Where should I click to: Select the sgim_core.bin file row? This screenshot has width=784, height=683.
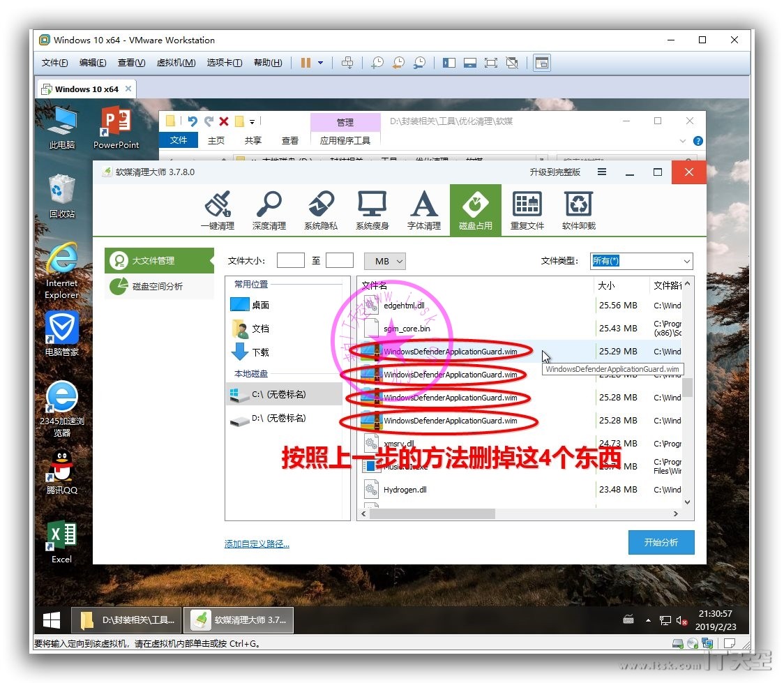coord(520,328)
